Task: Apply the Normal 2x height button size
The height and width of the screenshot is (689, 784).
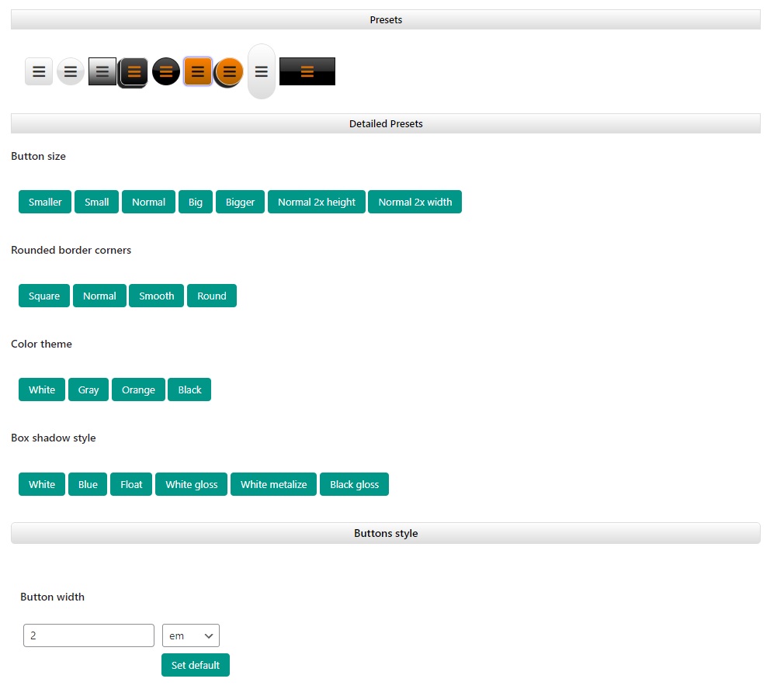Action: (317, 202)
